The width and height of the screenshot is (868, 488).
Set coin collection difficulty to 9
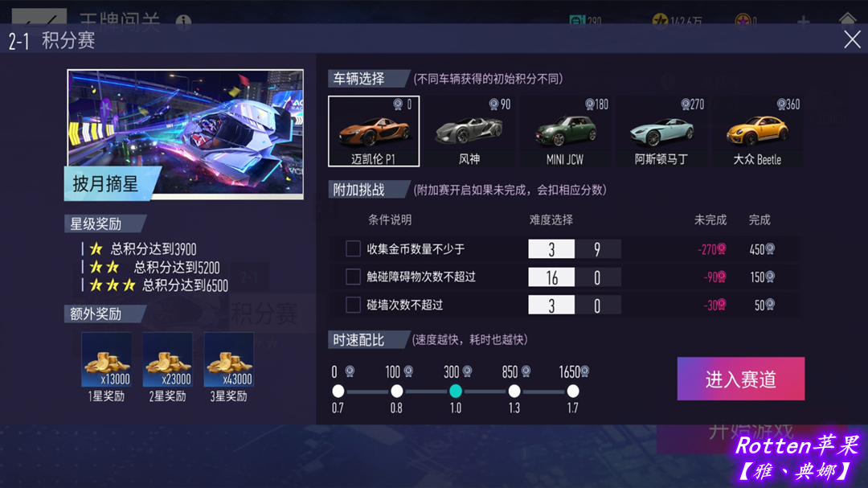coord(597,249)
